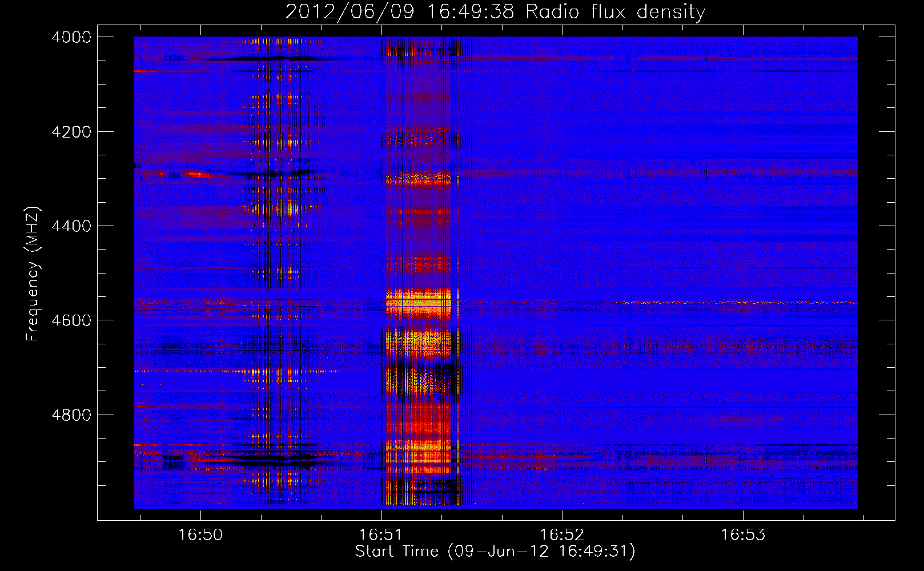
Task: Click the 'Frequency (MHZ)' y-axis label
Action: point(33,274)
